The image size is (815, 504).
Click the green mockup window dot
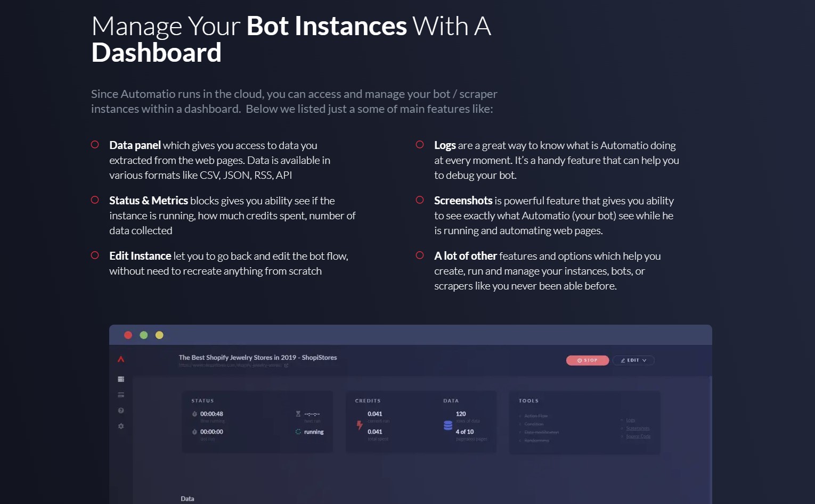[x=143, y=335]
